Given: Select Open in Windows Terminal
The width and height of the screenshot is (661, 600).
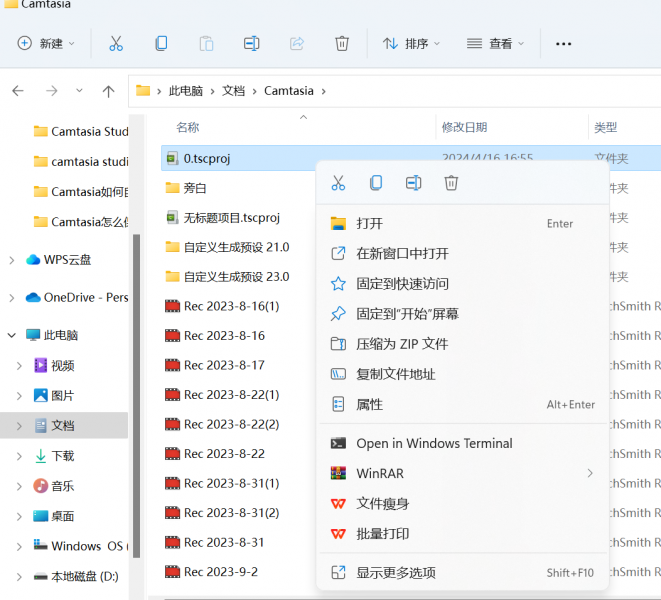Looking at the screenshot, I should tap(434, 443).
